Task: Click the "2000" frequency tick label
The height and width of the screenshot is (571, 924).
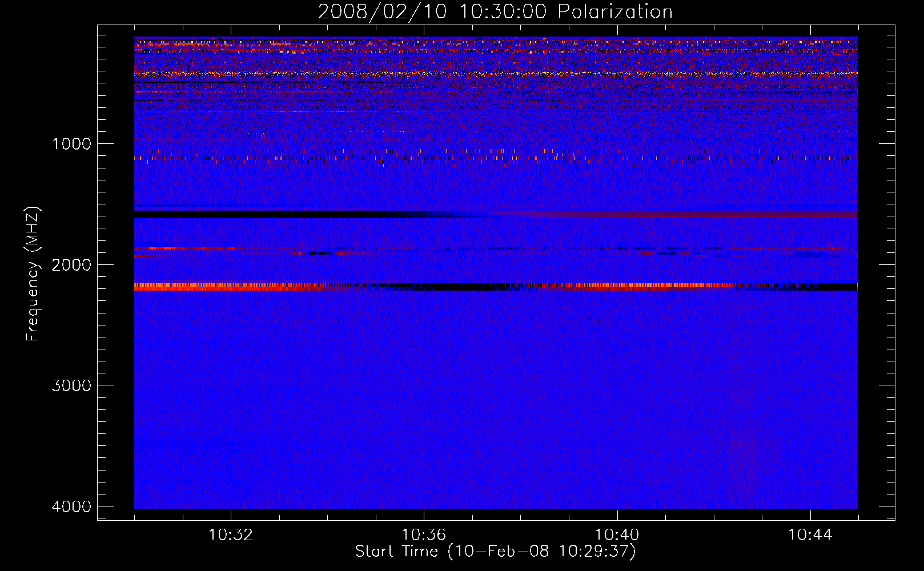Action: [x=71, y=264]
